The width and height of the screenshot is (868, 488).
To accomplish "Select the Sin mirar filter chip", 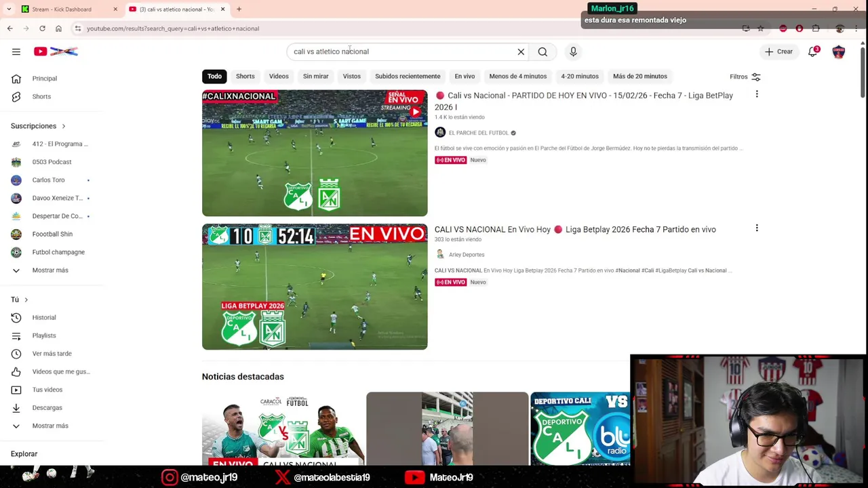I will pyautogui.click(x=315, y=76).
